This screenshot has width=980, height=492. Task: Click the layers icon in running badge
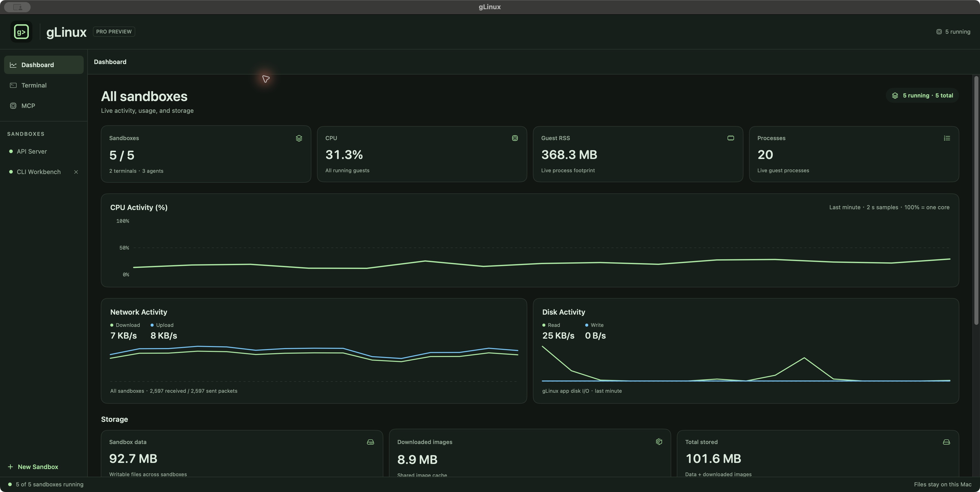895,95
